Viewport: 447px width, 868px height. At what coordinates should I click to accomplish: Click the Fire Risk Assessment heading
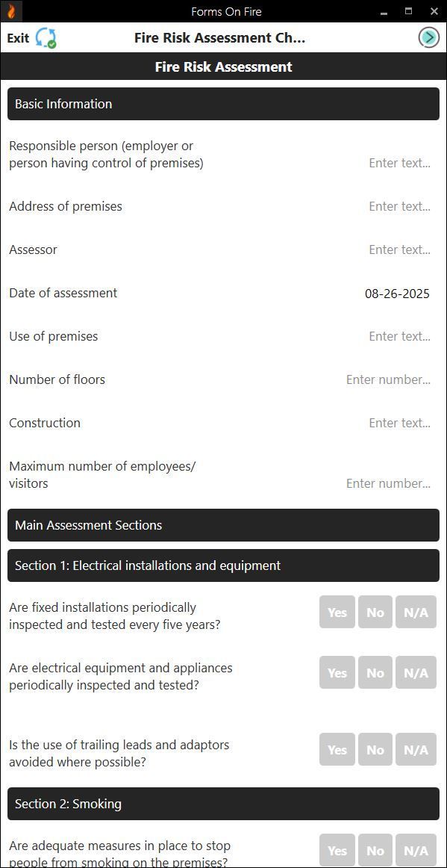tap(223, 66)
